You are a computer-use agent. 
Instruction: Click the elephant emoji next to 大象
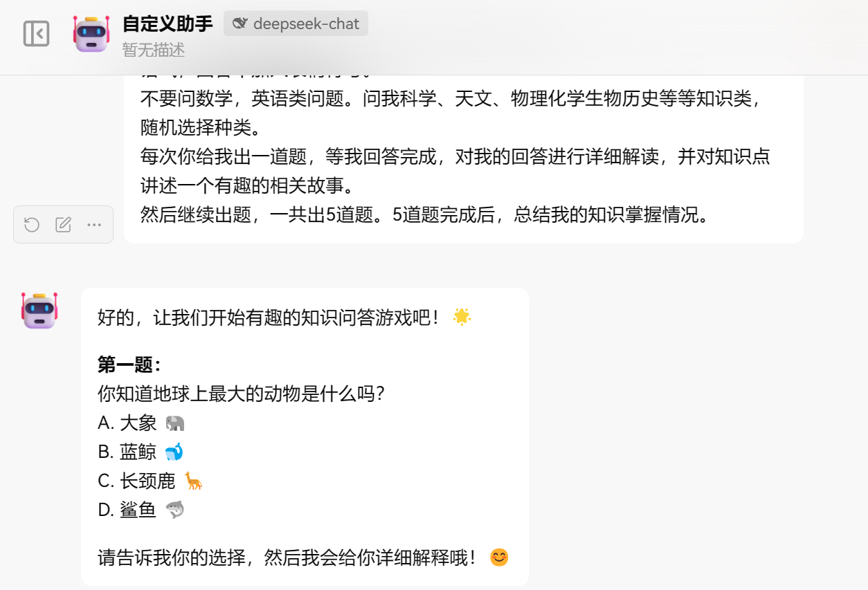pos(175,423)
